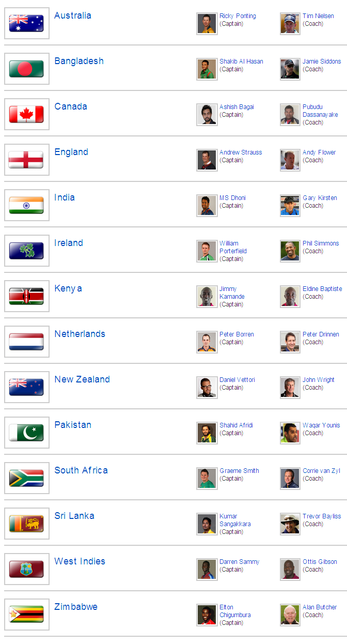
Task: Open the Bangladesh team page
Action: click(79, 60)
